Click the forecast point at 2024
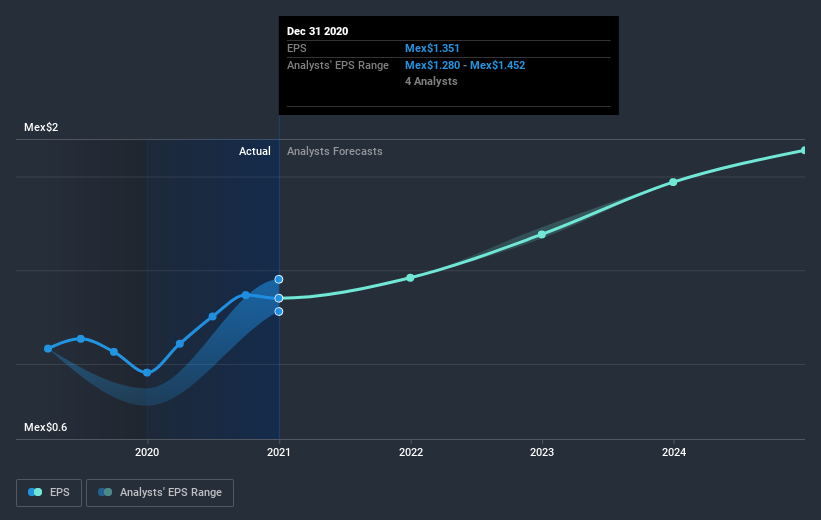821x520 pixels. tap(673, 182)
